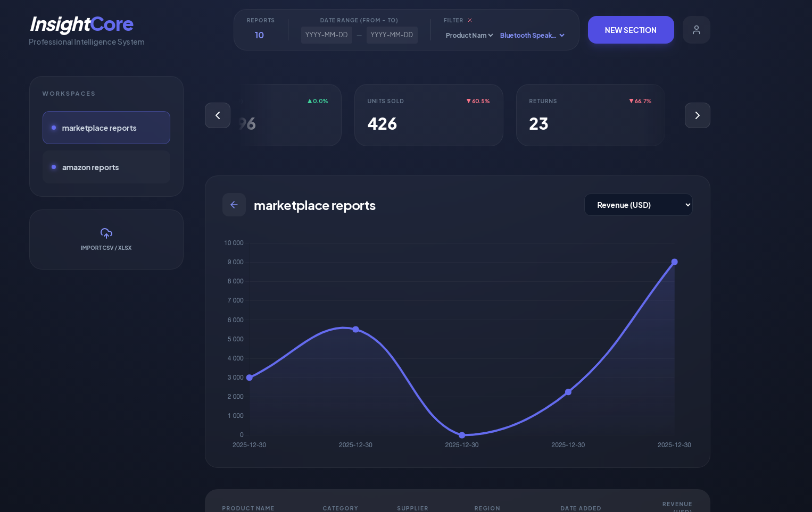Click the date range From input field

[327, 35]
